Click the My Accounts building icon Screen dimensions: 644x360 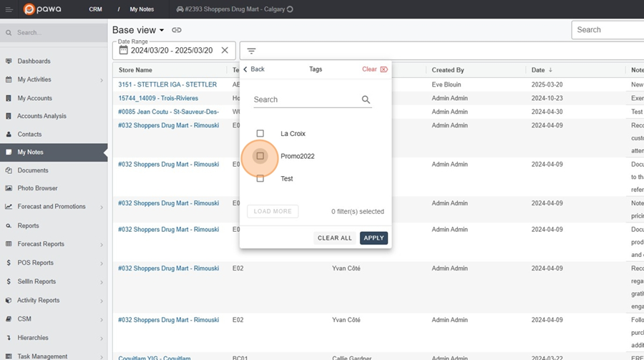click(9, 98)
